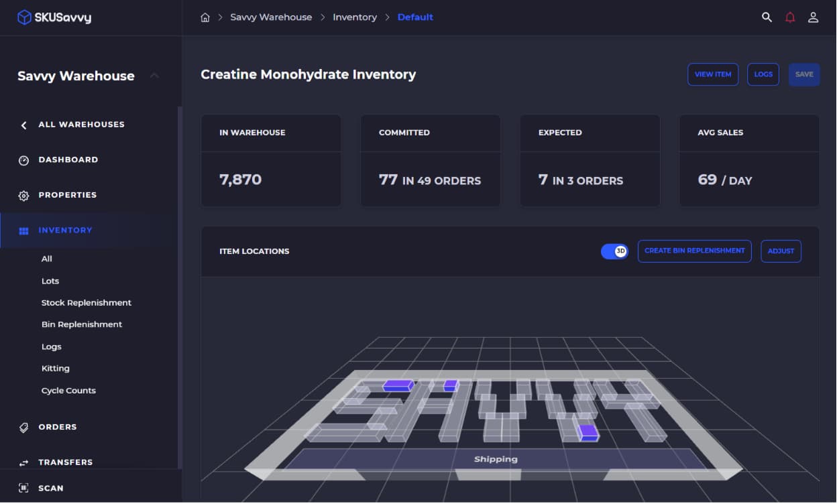The width and height of the screenshot is (837, 504).
Task: Click the SKUSavvy cube logo icon
Action: [24, 17]
